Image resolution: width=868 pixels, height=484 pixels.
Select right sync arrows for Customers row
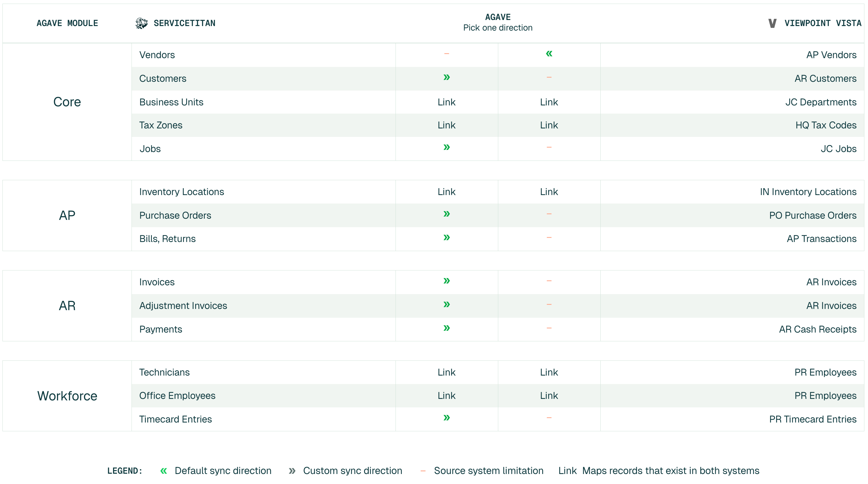[x=446, y=78]
